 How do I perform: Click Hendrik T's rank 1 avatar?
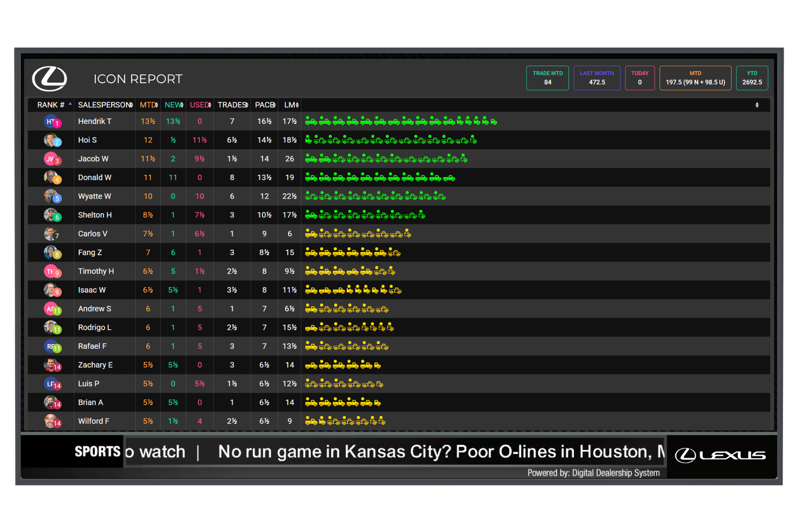pos(52,122)
